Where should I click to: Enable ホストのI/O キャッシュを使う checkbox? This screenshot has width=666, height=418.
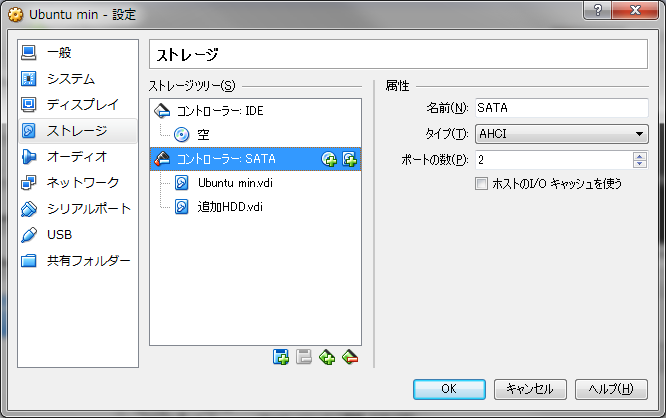(481, 184)
